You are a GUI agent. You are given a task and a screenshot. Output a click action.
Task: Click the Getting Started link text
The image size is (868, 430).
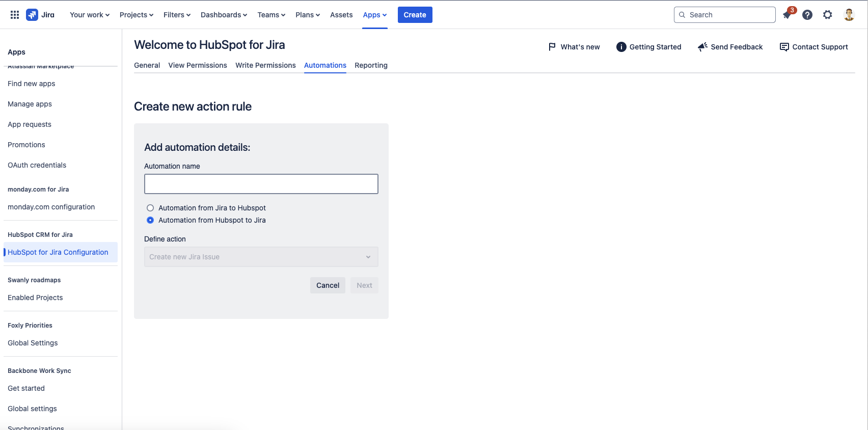655,47
